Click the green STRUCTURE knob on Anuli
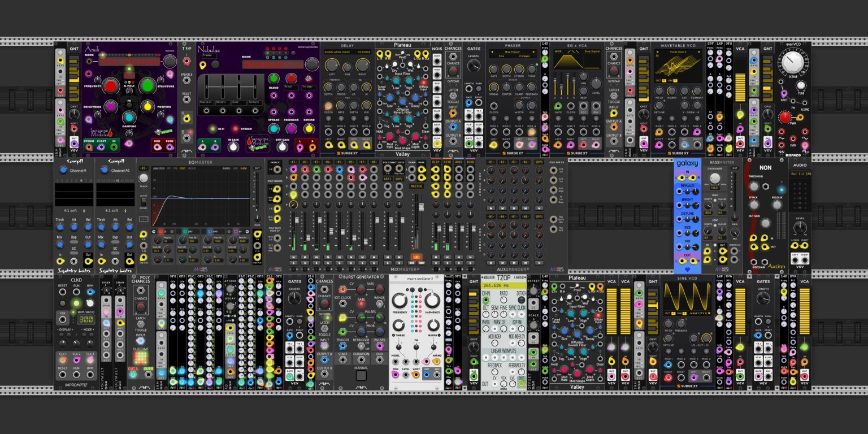Image resolution: width=868 pixels, height=434 pixels. 147,86
